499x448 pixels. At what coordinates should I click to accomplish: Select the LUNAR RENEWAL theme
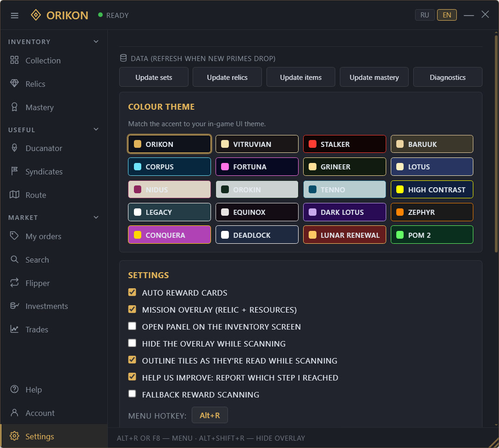344,235
